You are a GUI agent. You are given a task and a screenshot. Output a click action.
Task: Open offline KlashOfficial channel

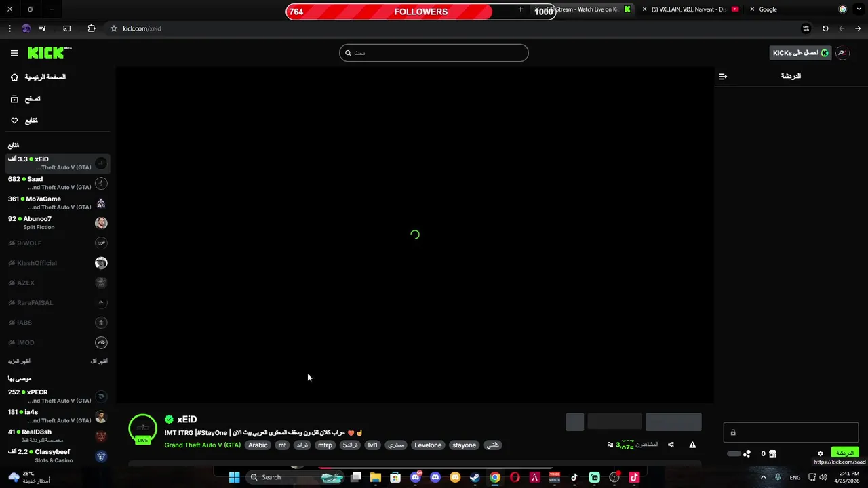click(58, 263)
